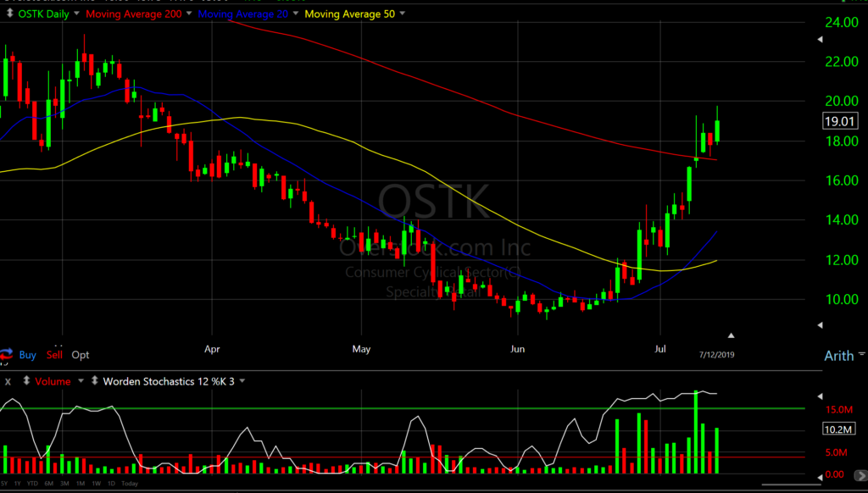
Task: Open the scale menu beside Arith
Action: [x=862, y=353]
